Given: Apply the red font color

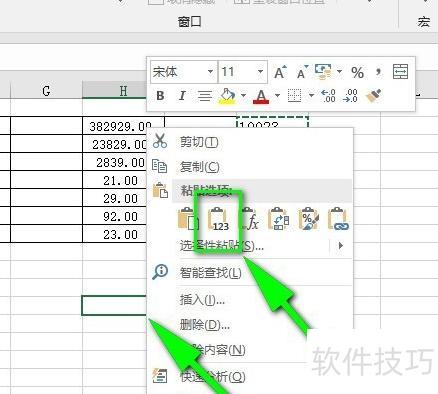Looking at the screenshot, I should (x=261, y=96).
